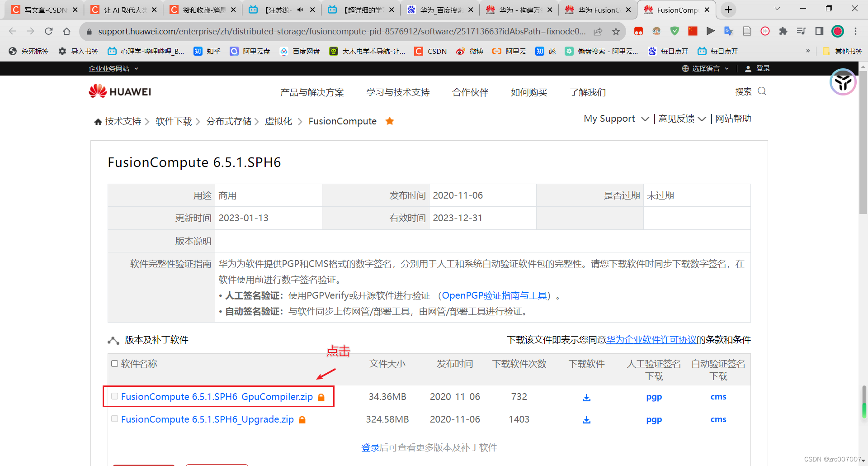Go to 软件下载 breadcrumb
The image size is (868, 466).
(174, 121)
